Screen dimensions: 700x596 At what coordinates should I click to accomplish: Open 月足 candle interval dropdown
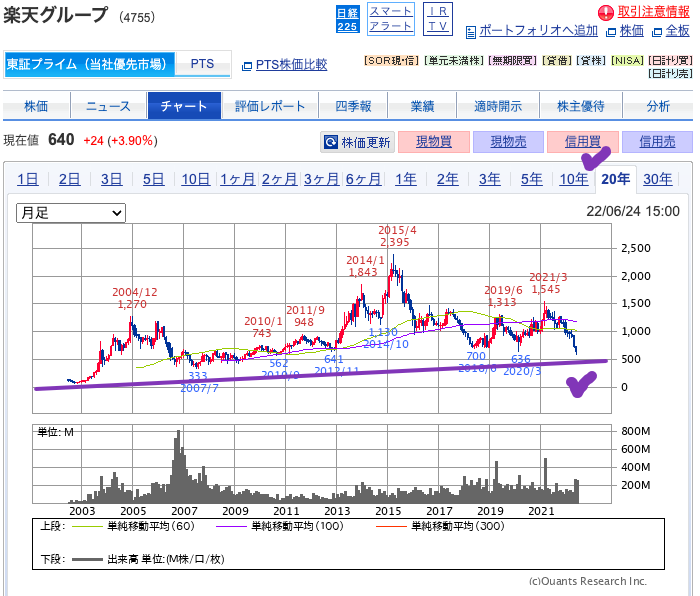71,213
